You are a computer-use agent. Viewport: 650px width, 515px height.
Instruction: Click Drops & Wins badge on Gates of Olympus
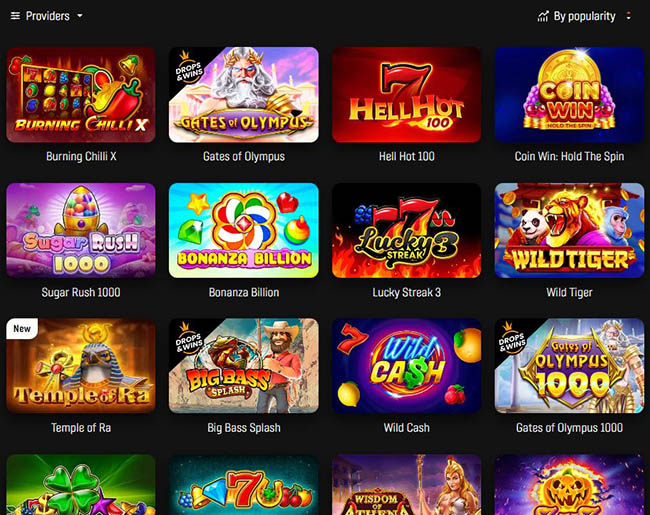pyautogui.click(x=188, y=68)
